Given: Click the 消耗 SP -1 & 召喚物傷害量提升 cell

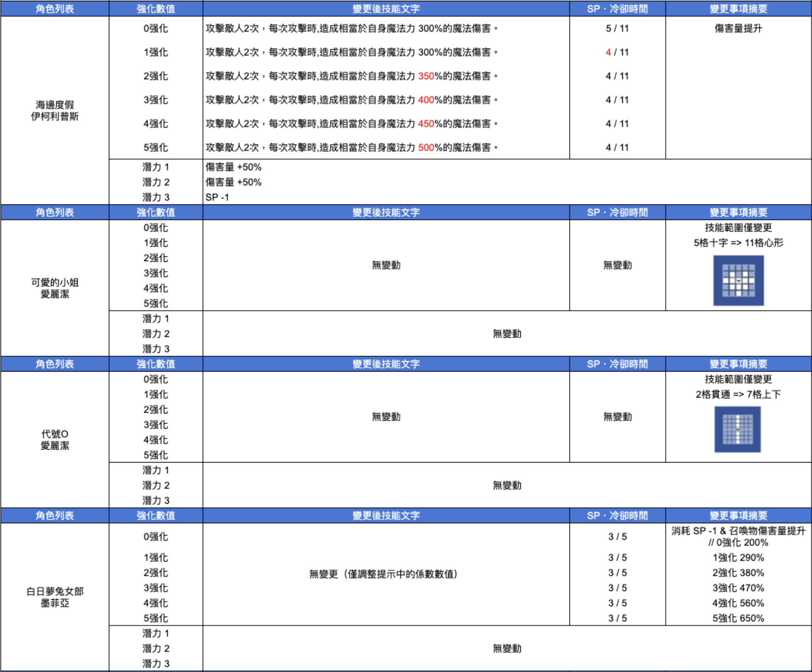Looking at the screenshot, I should pyautogui.click(x=738, y=531).
